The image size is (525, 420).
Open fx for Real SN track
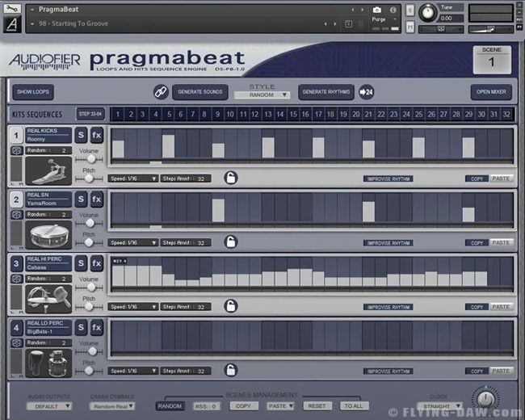[96, 199]
